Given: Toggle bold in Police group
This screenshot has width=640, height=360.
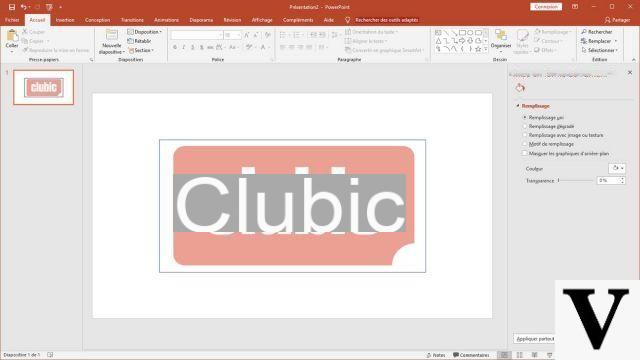Looking at the screenshot, I should click(175, 47).
